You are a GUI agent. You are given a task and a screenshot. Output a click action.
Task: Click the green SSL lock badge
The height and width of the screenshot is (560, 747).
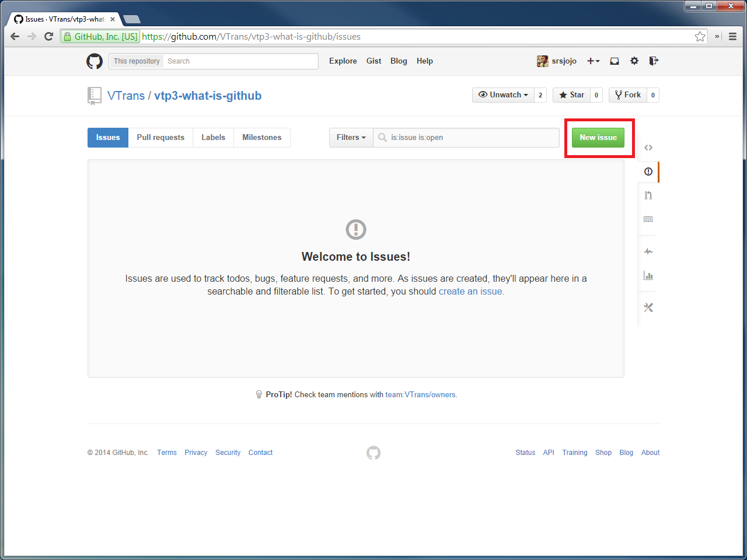pos(100,36)
